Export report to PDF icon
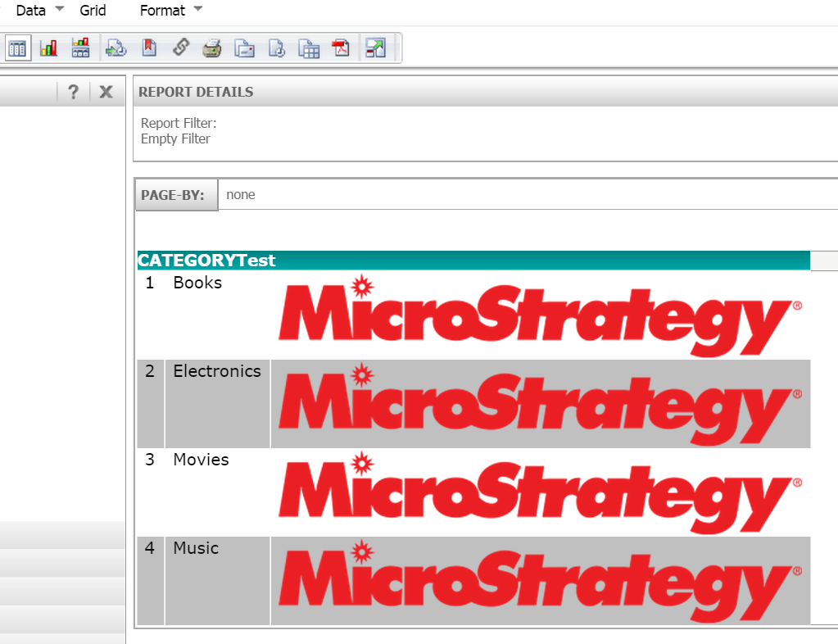838x644 pixels. 341,48
